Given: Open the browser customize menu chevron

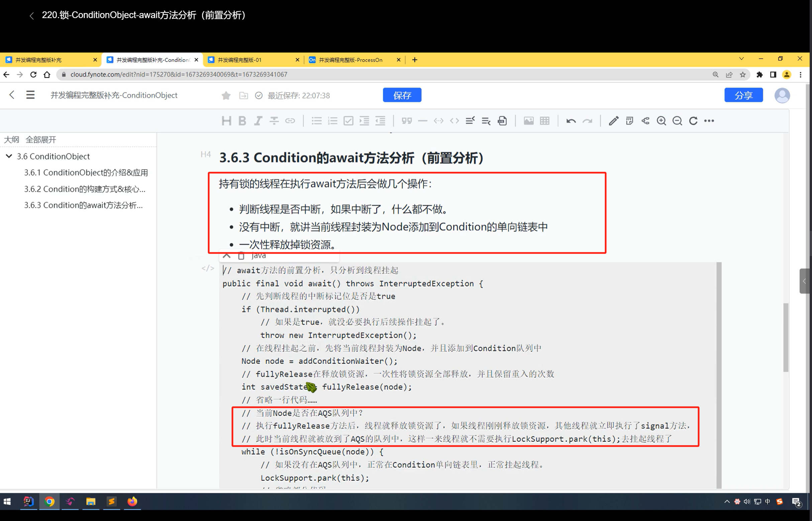Looking at the screenshot, I should pyautogui.click(x=741, y=59).
